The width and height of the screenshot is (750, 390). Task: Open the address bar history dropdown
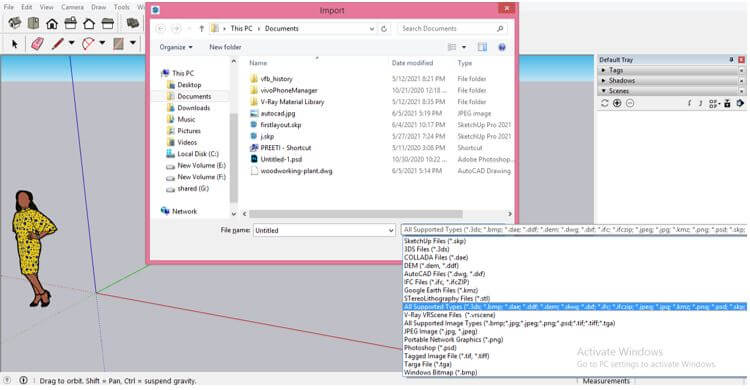pos(372,29)
